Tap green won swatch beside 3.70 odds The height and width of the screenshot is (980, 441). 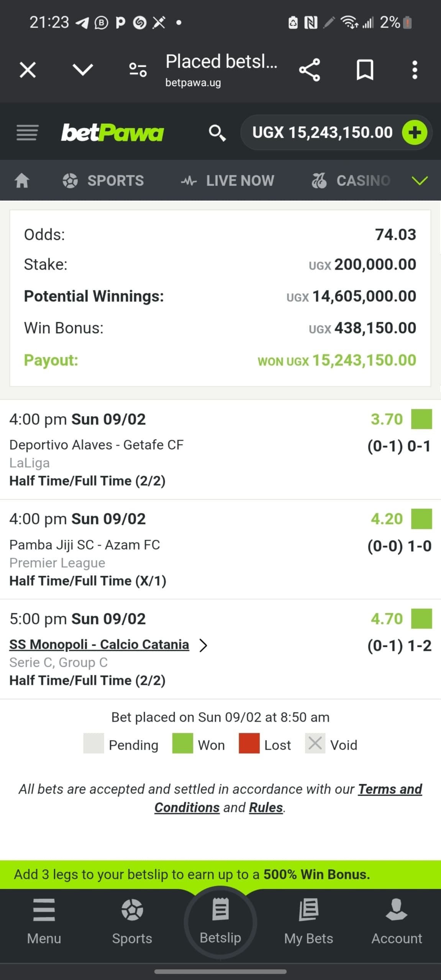click(x=421, y=419)
